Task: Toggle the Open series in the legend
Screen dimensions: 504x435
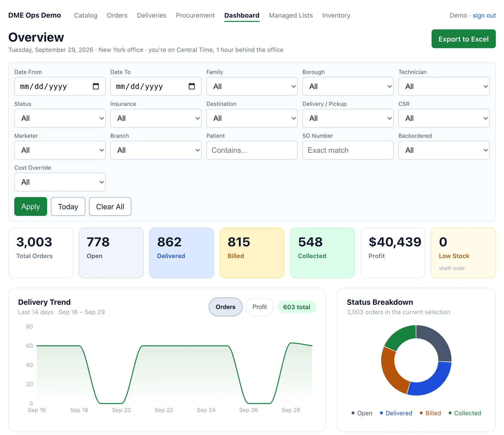Action: click(x=362, y=413)
